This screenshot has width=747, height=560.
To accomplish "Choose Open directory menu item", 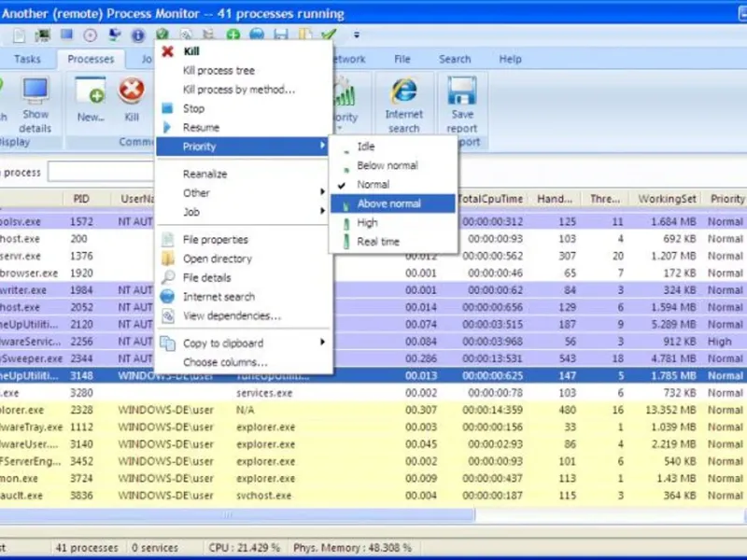I will click(243, 259).
